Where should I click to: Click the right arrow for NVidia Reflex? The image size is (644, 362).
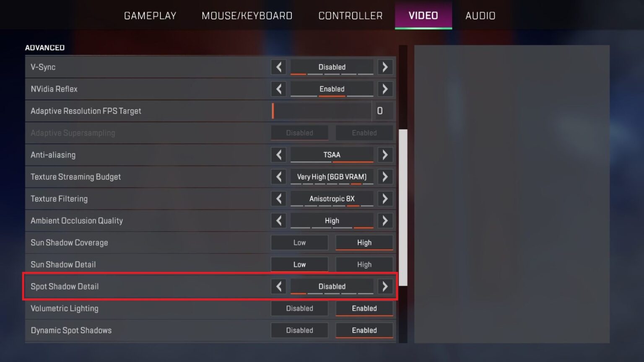click(x=385, y=89)
